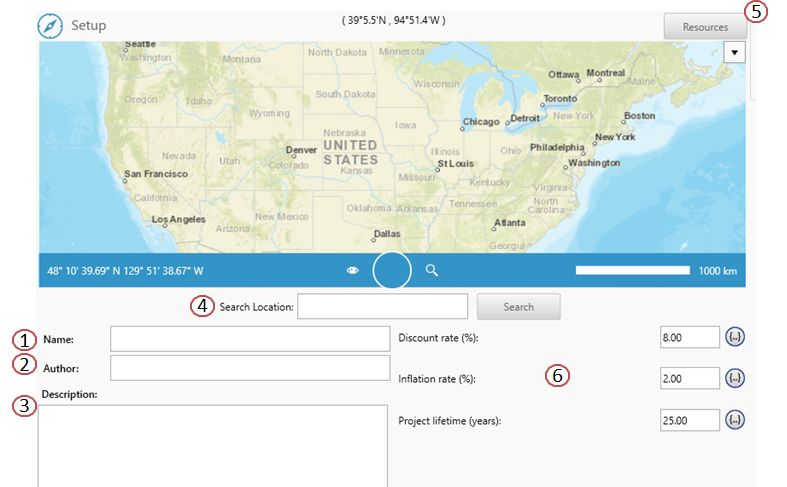The height and width of the screenshot is (487, 787).
Task: Open the Project lifetime sensitivity braces button
Action: [x=735, y=420]
